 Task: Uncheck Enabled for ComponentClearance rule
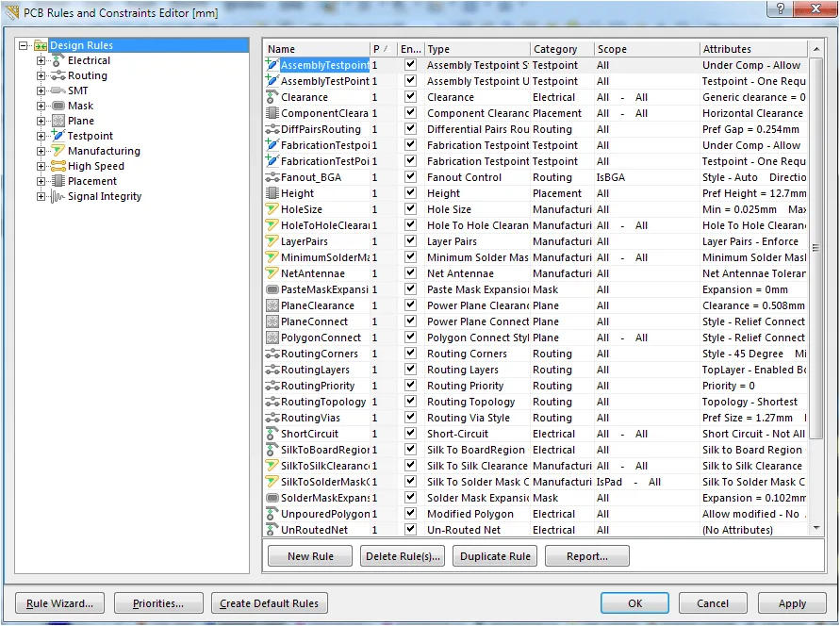pyautogui.click(x=410, y=113)
